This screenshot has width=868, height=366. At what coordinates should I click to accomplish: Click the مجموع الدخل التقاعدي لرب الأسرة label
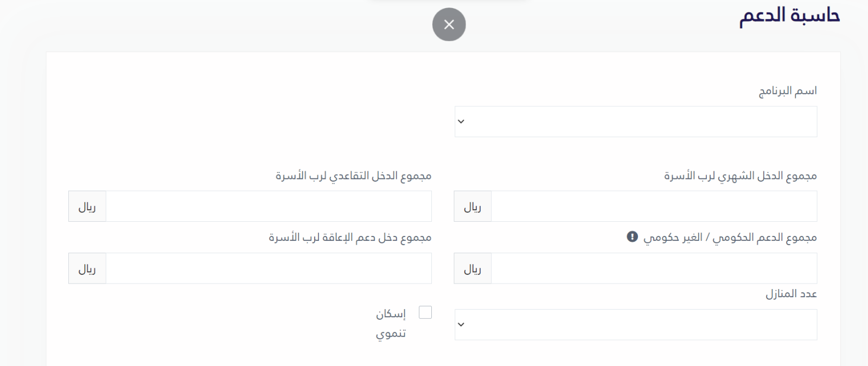pyautogui.click(x=353, y=176)
